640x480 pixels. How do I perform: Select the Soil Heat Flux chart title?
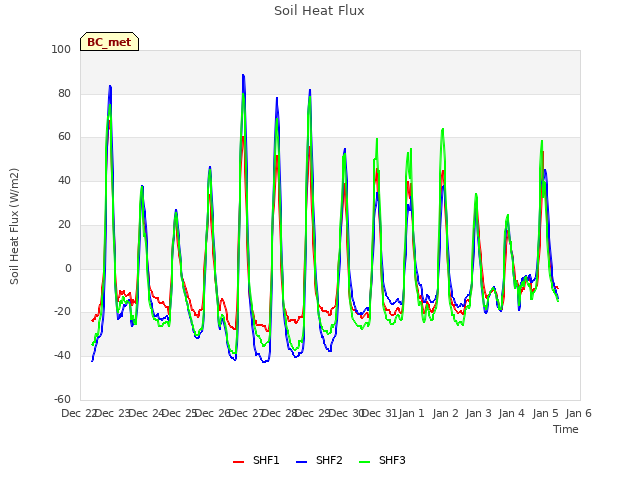pos(319,11)
